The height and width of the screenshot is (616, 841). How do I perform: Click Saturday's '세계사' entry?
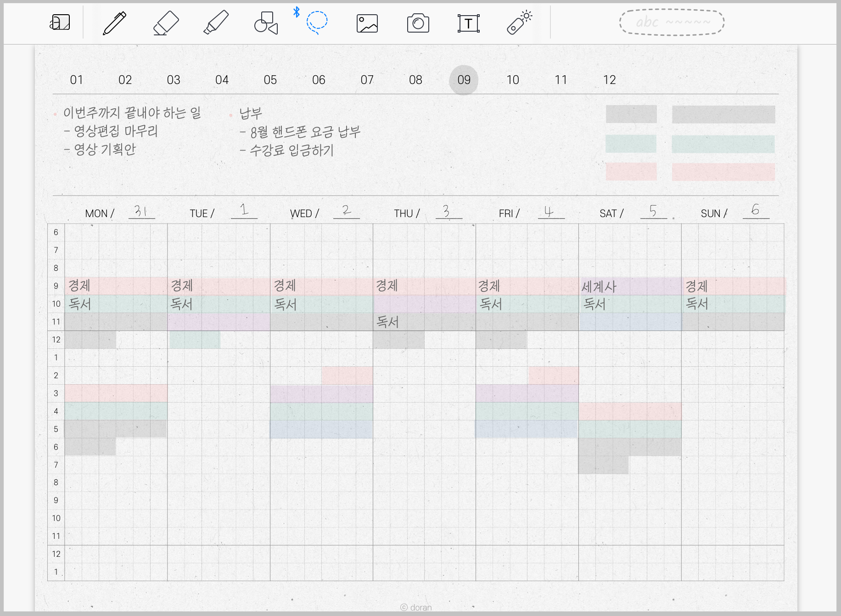pyautogui.click(x=599, y=287)
